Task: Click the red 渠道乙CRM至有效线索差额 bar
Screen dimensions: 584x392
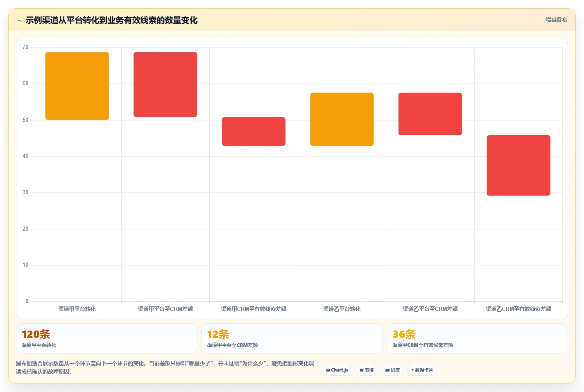Action: click(518, 165)
